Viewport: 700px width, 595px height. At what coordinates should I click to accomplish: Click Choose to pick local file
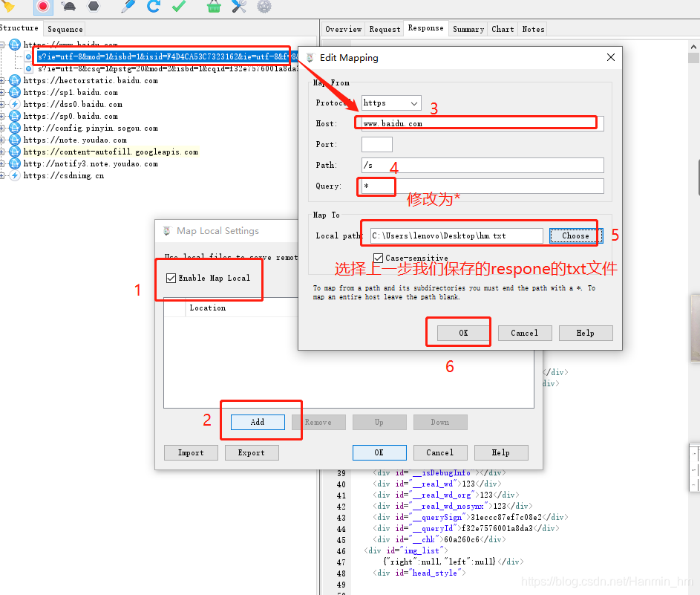click(x=576, y=235)
